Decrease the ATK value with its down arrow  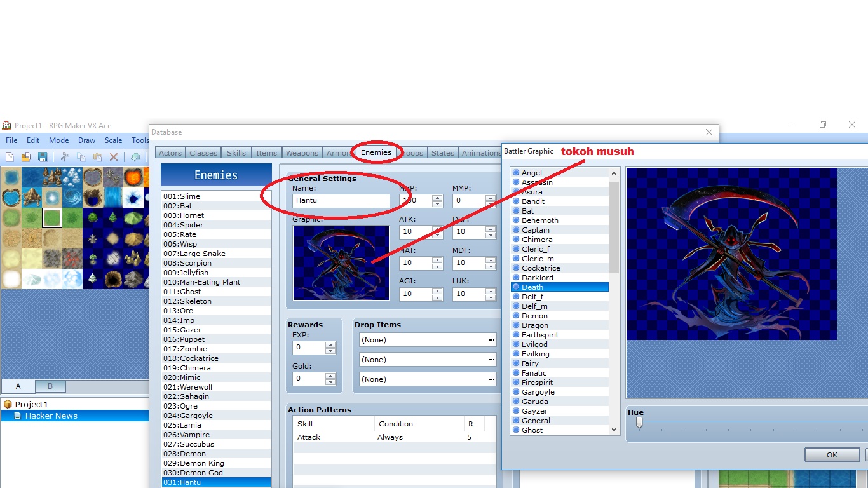click(x=437, y=235)
